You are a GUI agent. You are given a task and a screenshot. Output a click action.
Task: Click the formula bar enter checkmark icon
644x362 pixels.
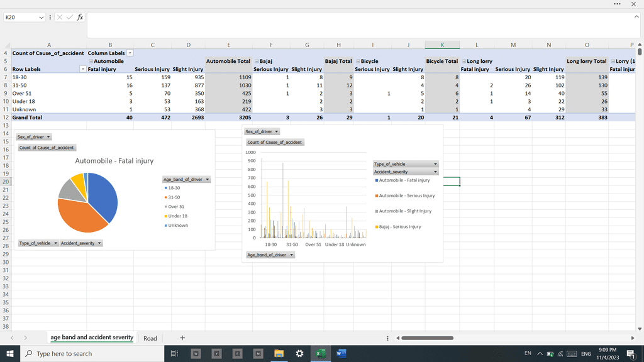click(69, 17)
